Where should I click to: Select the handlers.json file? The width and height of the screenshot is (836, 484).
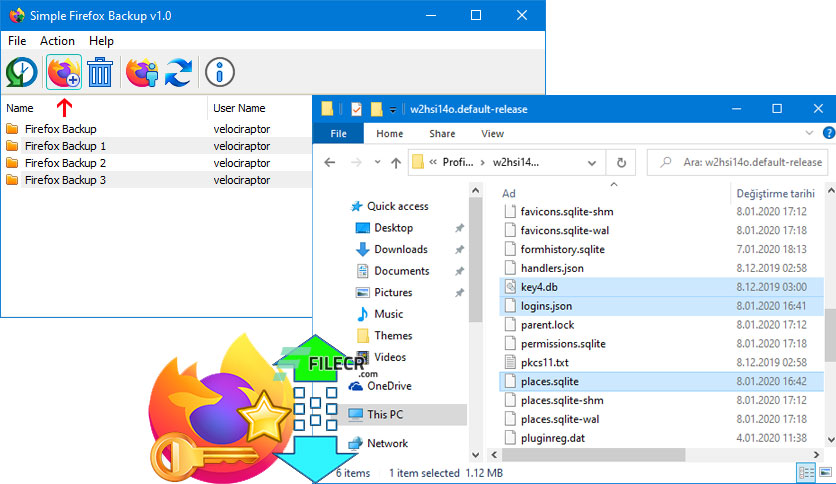(661, 268)
